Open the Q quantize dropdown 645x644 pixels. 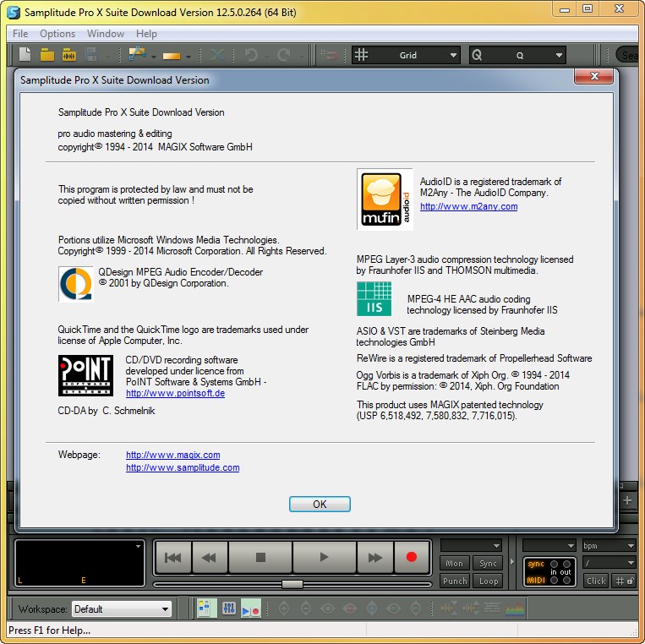click(x=559, y=55)
